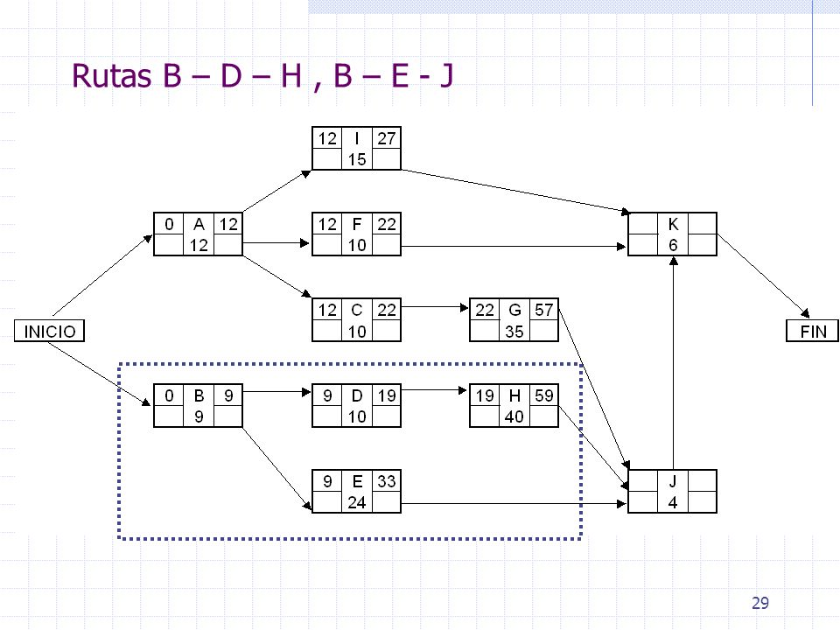Select activity node A with duration 12
This screenshot has height=630, width=840.
point(199,234)
